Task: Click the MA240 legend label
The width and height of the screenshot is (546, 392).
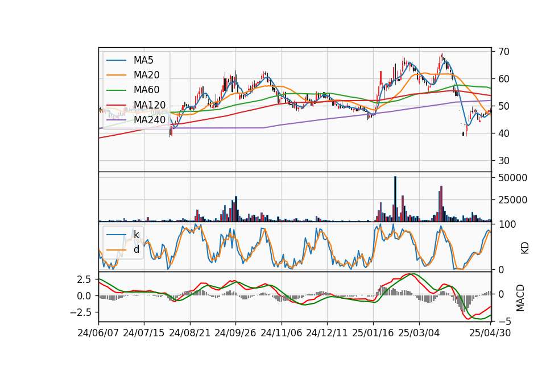Action: tap(150, 120)
